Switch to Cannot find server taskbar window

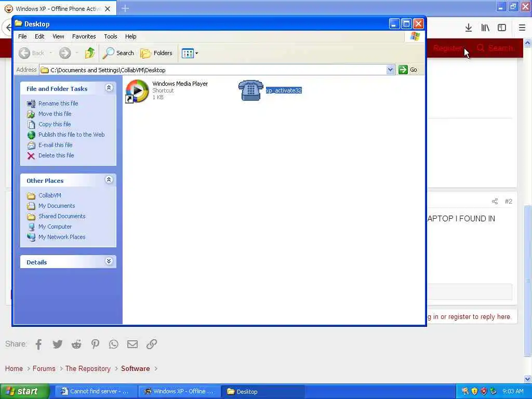96,392
